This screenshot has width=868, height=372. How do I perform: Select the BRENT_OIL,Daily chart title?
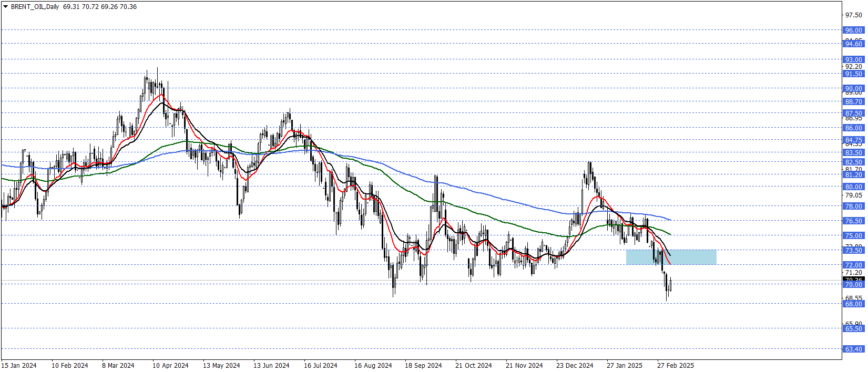(35, 7)
